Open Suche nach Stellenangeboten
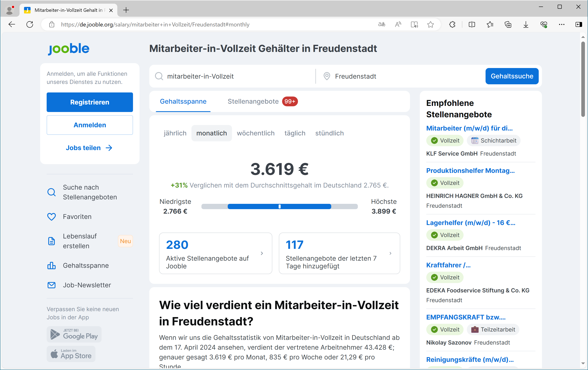The image size is (588, 370). 90,192
